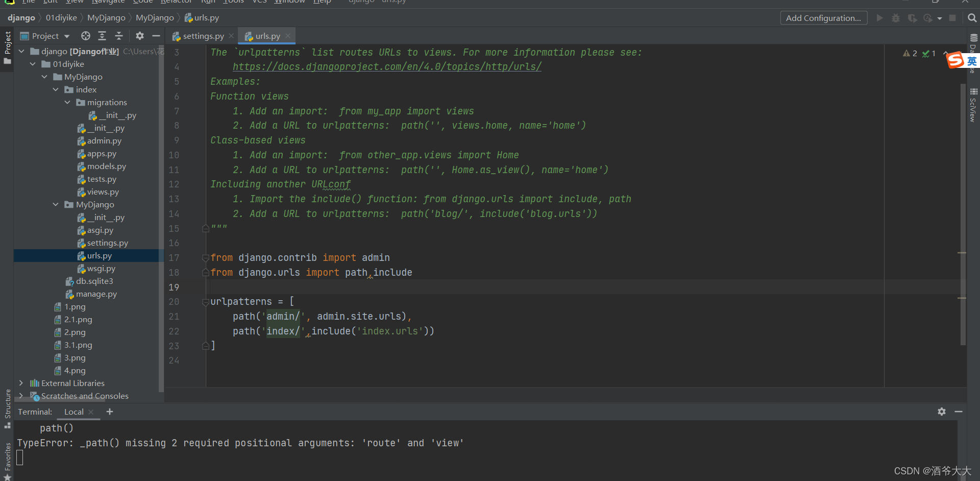980x481 pixels.
Task: Click the Stop square icon
Action: coord(952,18)
